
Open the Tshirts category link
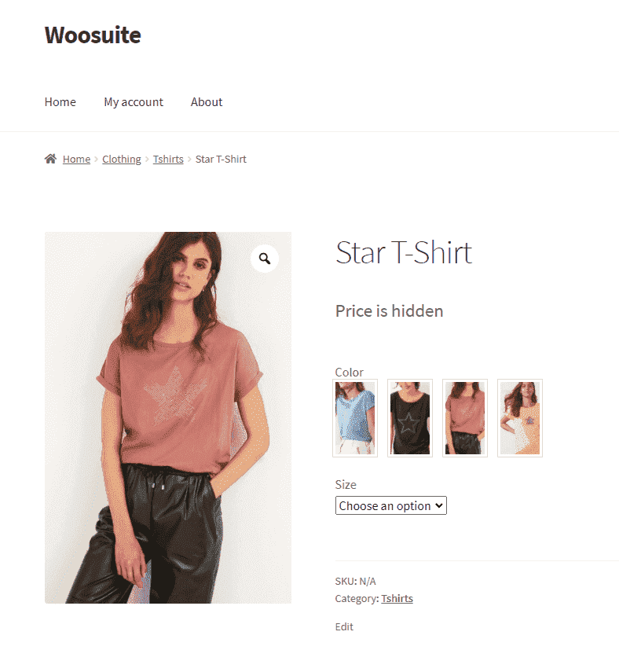(x=397, y=598)
